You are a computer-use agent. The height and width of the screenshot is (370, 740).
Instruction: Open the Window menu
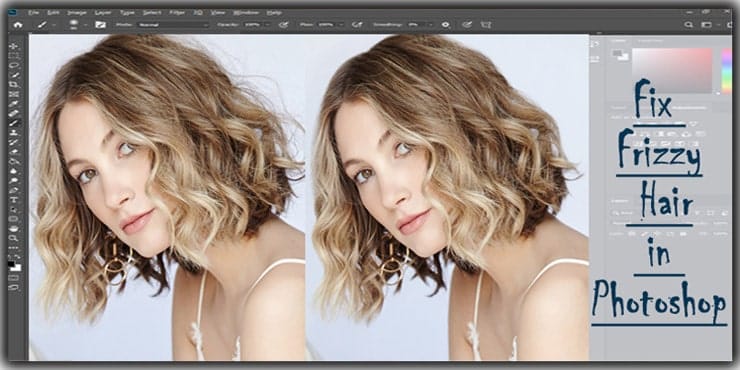click(246, 13)
